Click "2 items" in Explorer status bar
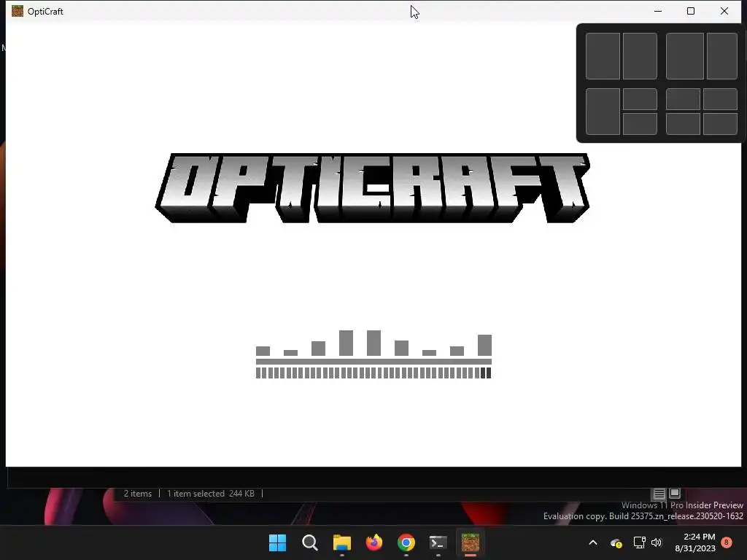Viewport: 747px width, 560px height. click(x=138, y=494)
